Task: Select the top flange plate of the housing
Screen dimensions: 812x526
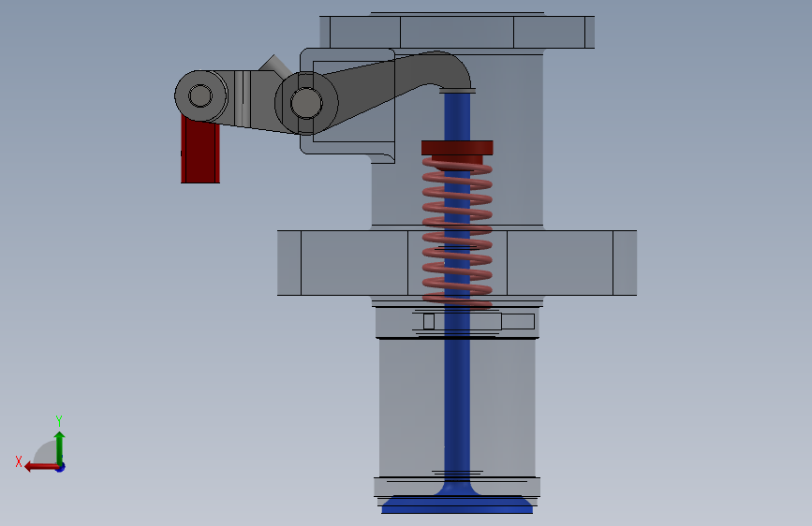Action: (x=457, y=32)
